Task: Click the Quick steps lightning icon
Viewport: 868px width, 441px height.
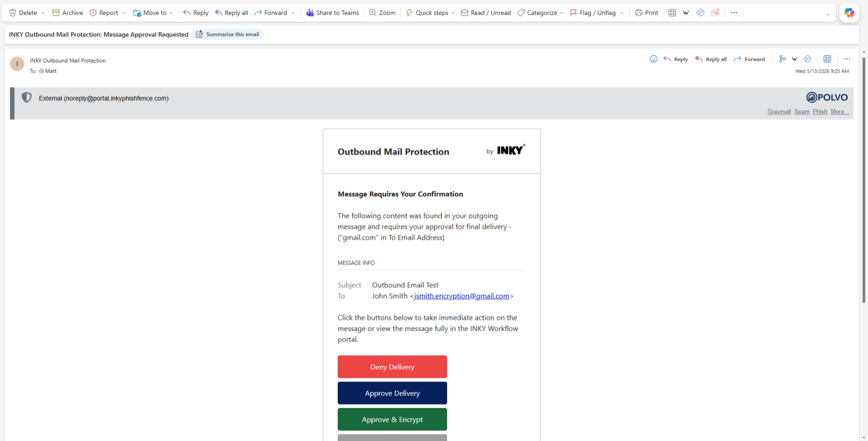Action: click(x=409, y=13)
